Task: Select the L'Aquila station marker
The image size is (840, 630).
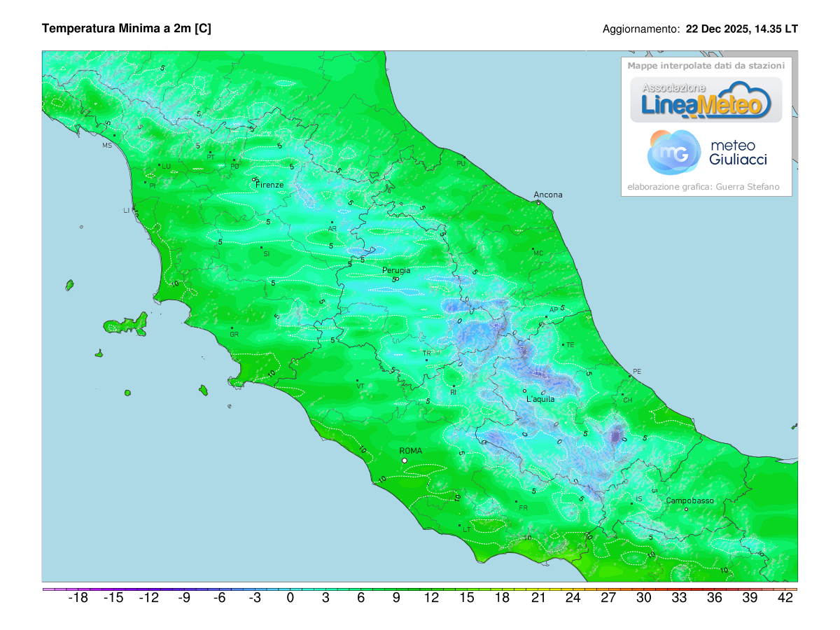Action: point(525,391)
